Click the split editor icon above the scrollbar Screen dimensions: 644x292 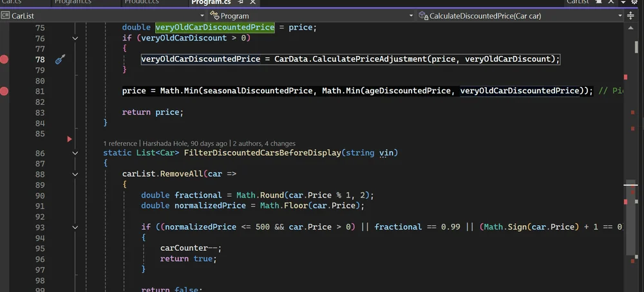[x=631, y=16]
